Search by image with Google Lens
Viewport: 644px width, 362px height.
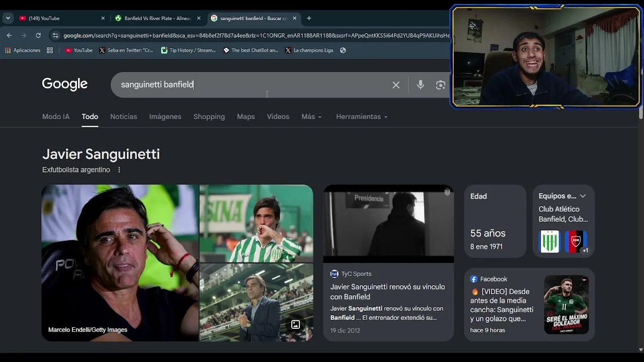[441, 85]
